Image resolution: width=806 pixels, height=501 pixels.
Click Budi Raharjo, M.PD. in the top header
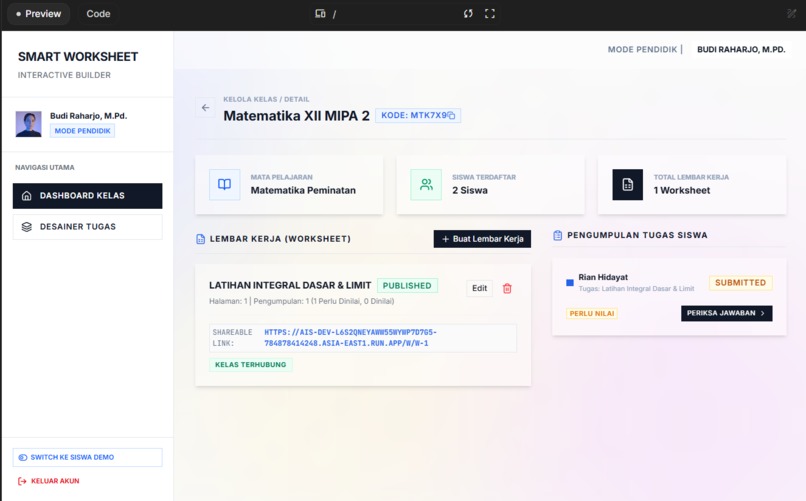(x=741, y=49)
